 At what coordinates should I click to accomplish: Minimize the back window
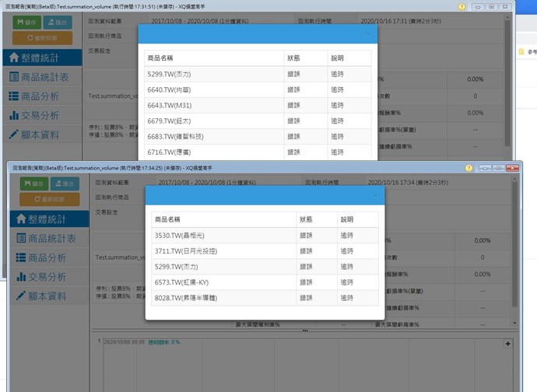coord(477,7)
